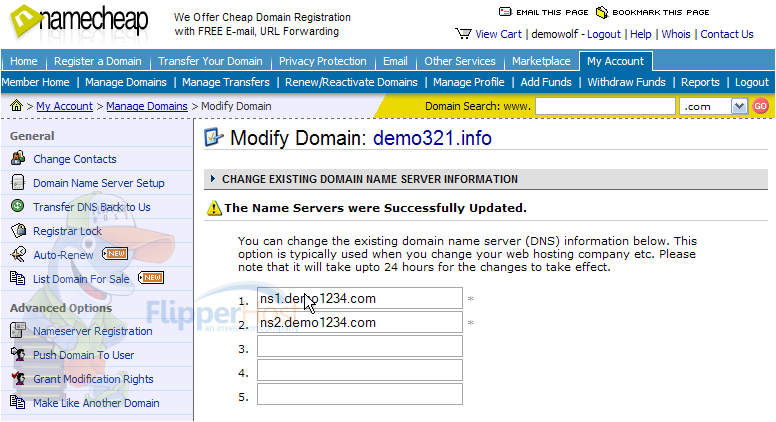Open the Marketplace tab

[541, 61]
